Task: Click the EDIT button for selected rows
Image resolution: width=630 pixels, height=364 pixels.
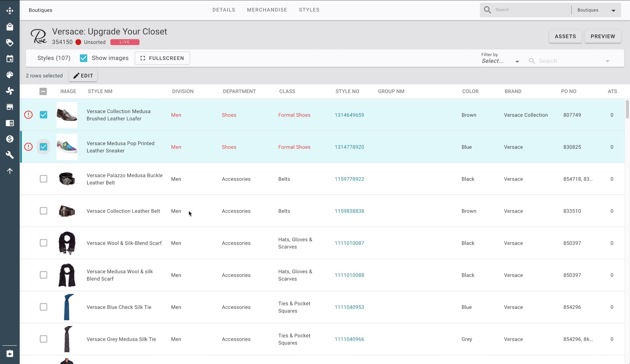Action: (83, 76)
